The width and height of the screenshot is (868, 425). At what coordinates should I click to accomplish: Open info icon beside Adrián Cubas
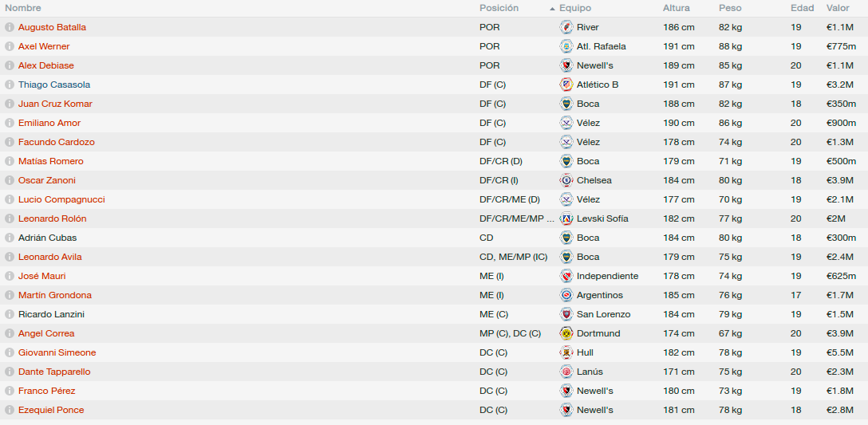[10, 238]
